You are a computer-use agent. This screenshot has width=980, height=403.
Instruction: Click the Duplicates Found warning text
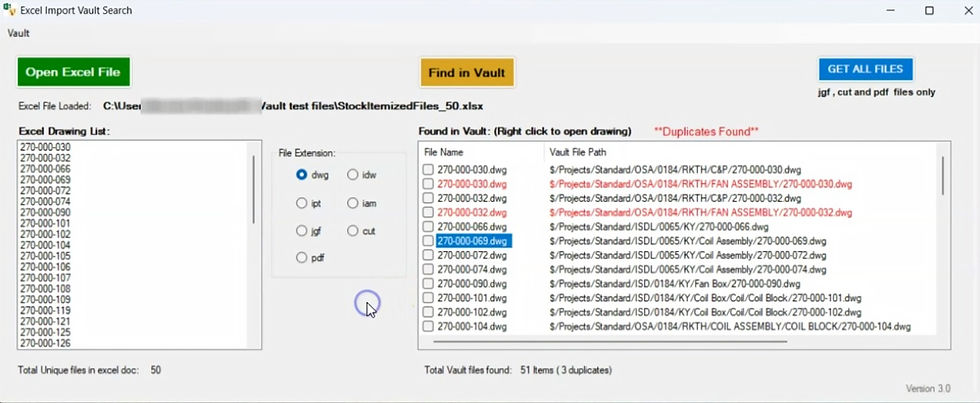tap(706, 131)
